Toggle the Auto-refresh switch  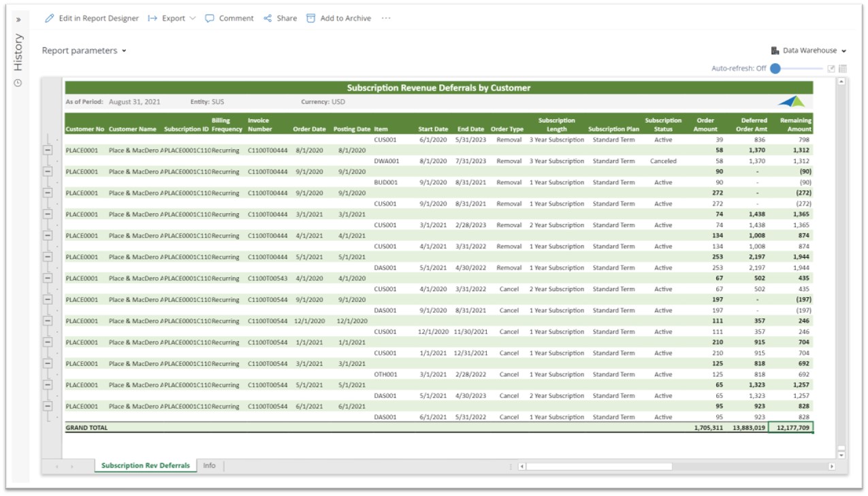tap(776, 69)
